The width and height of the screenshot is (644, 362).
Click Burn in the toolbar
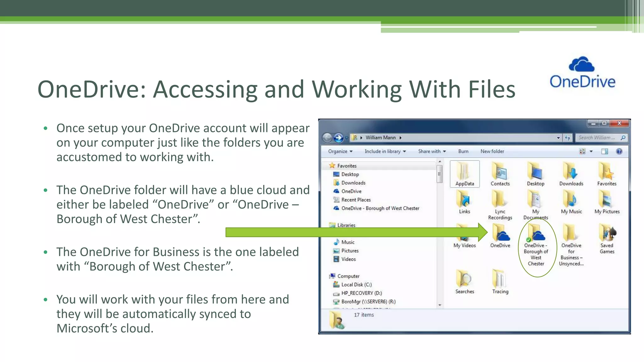pyautogui.click(x=463, y=151)
